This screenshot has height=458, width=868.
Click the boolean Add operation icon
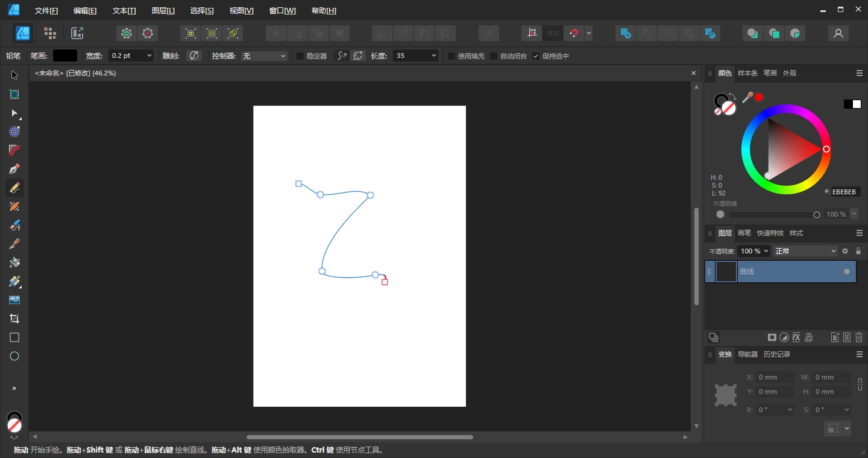tap(626, 33)
